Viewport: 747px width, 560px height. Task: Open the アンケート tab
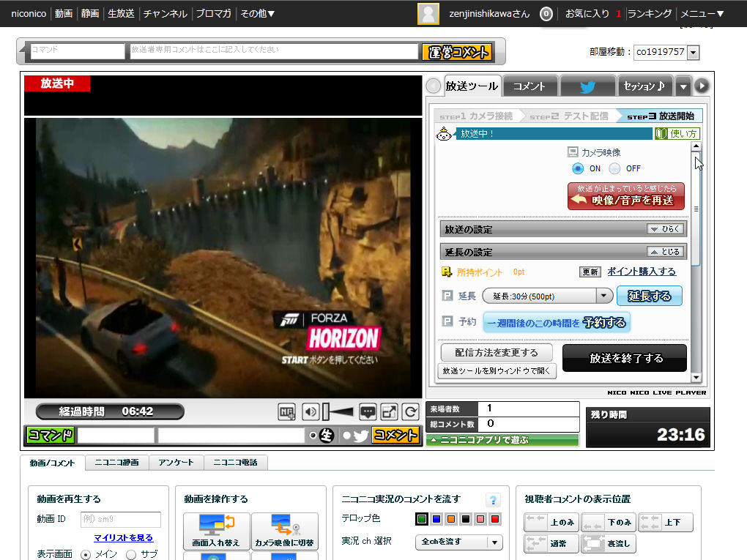point(176,463)
